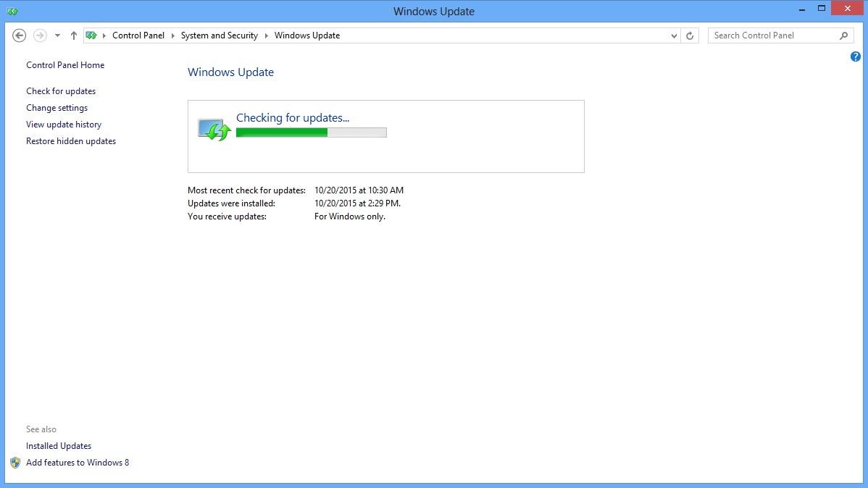Open Restore hidden updates link
The image size is (868, 488).
[71, 140]
